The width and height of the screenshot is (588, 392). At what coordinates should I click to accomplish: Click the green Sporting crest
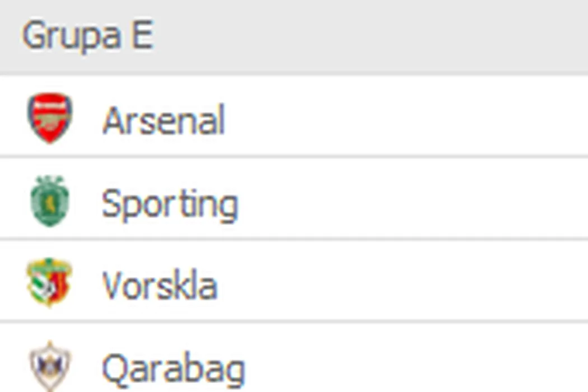click(50, 201)
